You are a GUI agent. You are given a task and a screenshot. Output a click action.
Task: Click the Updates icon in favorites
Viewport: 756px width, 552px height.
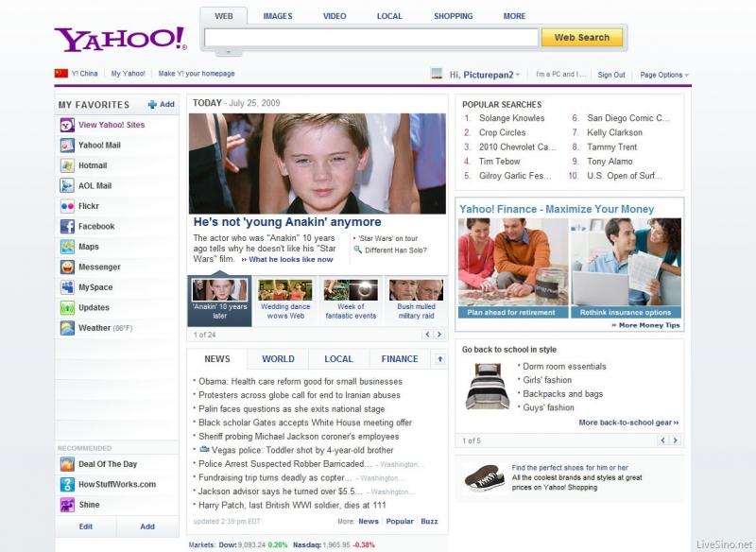[67, 308]
